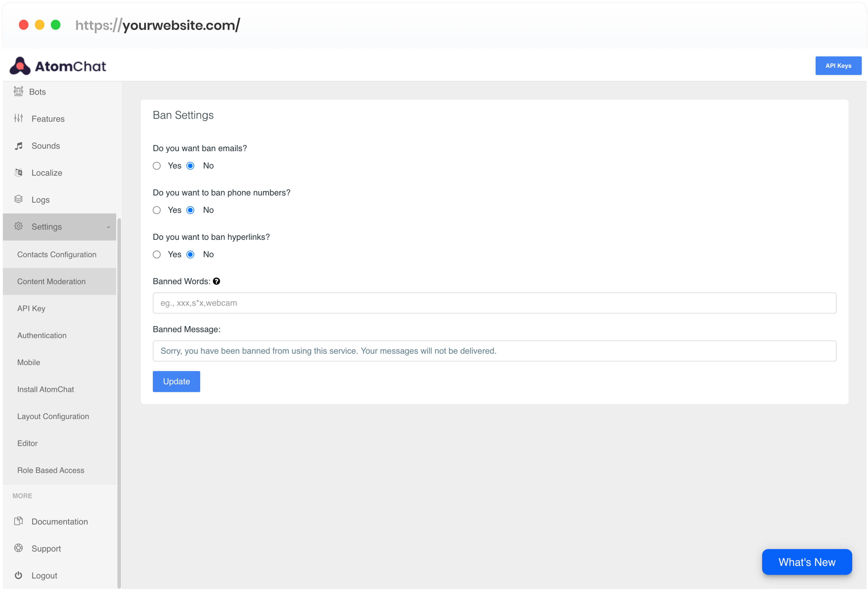Open the Layout Configuration settings
This screenshot has width=868, height=589.
click(53, 416)
